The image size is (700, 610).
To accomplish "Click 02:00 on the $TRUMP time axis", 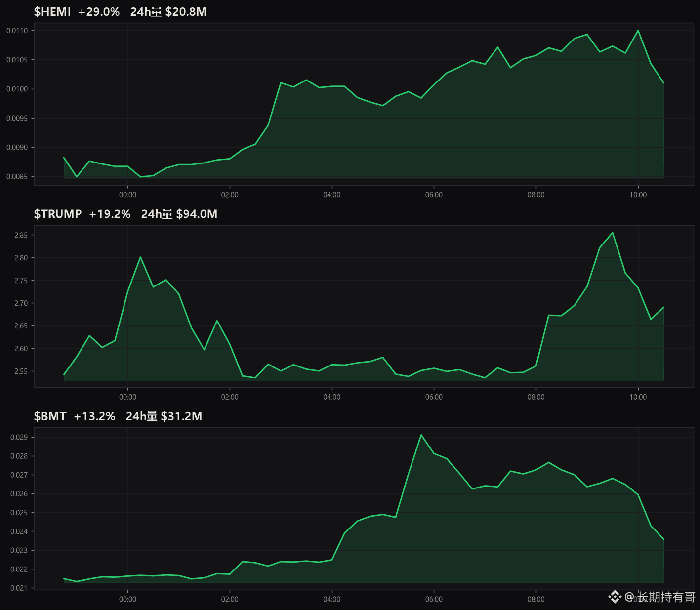I will [x=230, y=397].
